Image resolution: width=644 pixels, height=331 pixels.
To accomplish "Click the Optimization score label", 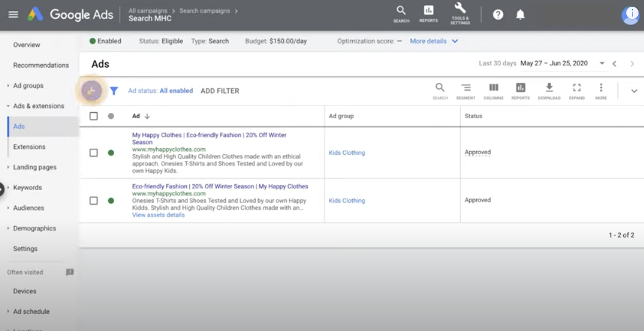I will click(x=366, y=41).
